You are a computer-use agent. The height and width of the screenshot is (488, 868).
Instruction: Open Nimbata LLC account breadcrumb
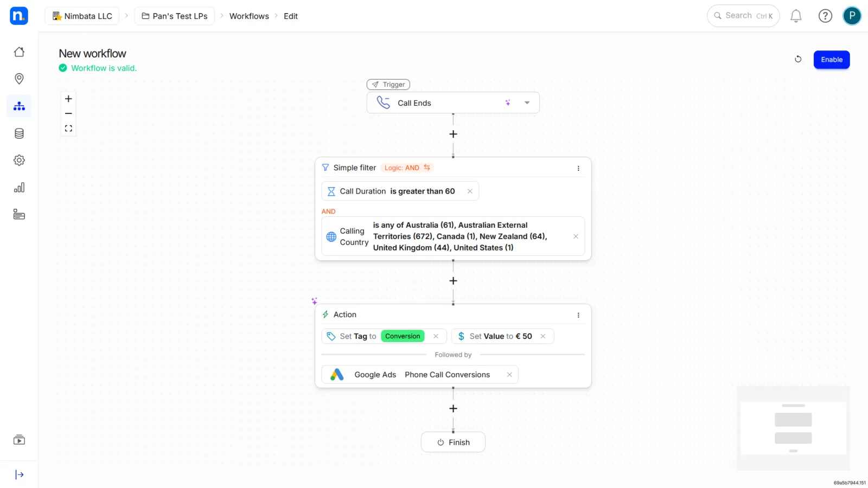pos(82,16)
